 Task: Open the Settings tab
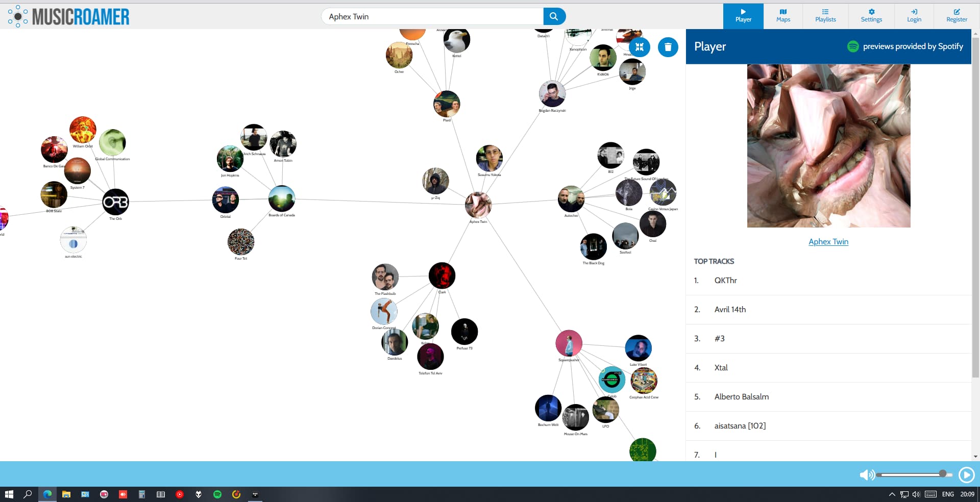871,16
